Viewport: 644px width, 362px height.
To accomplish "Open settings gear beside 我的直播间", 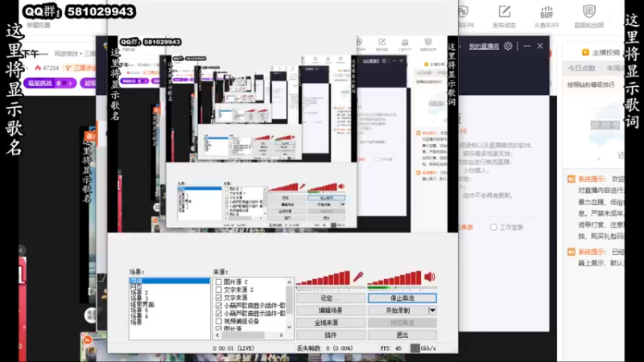I will coord(508,46).
